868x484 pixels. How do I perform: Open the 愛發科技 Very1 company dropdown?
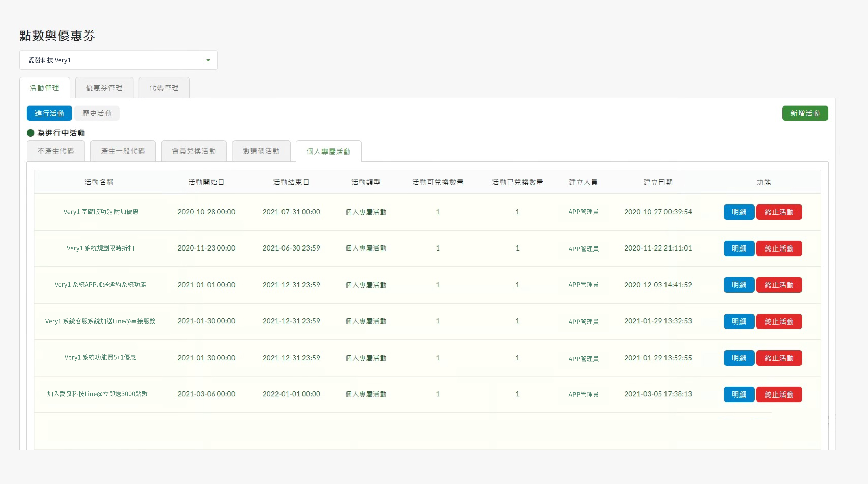point(118,60)
